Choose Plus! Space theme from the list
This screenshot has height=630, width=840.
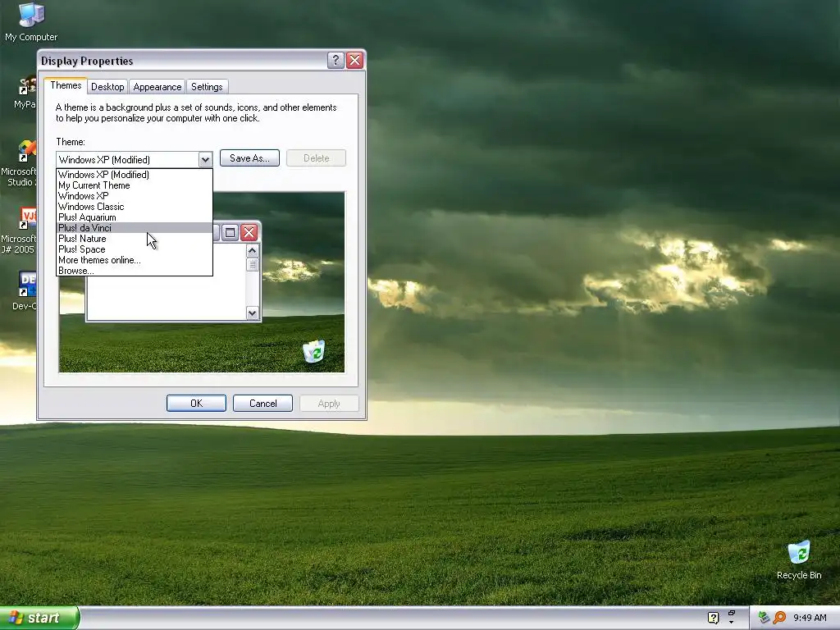point(134,249)
